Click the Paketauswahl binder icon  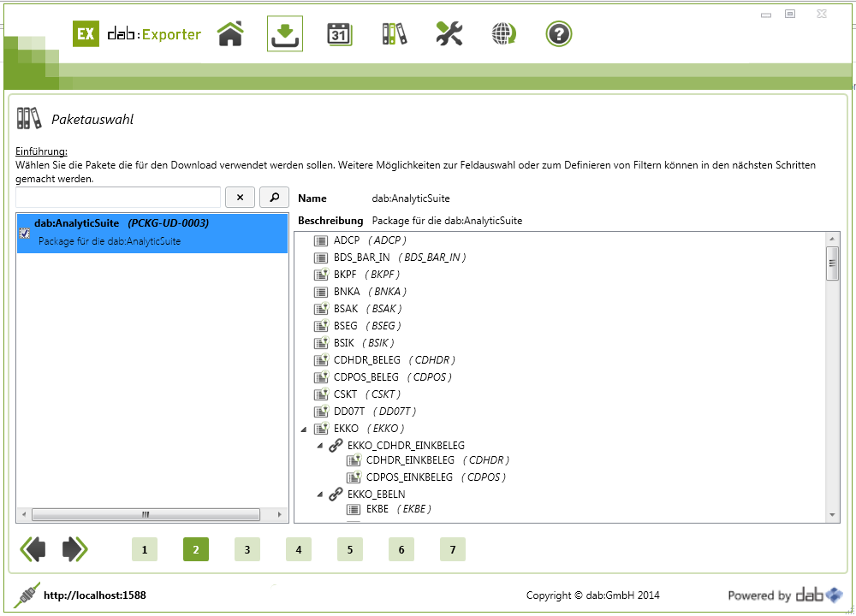tap(29, 118)
